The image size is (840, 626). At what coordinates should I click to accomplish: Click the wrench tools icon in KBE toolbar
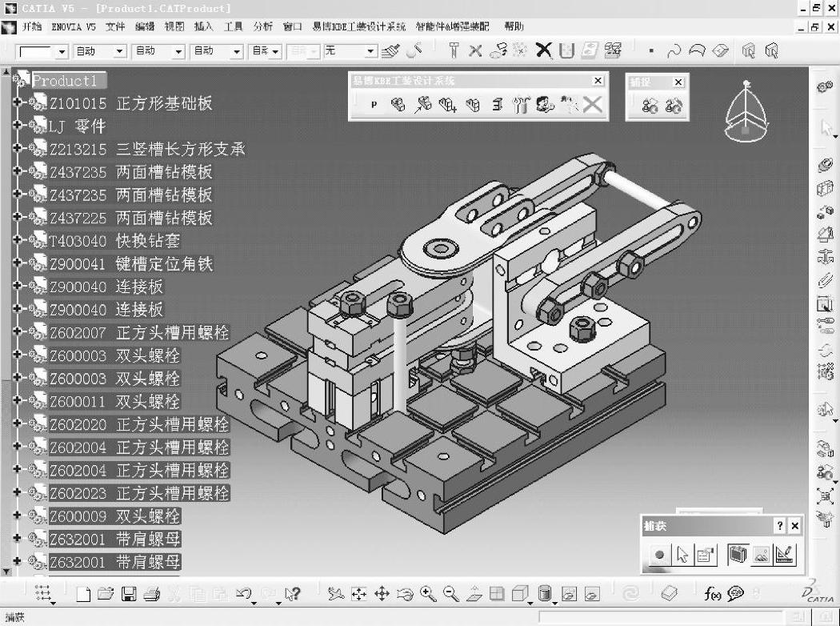click(520, 105)
